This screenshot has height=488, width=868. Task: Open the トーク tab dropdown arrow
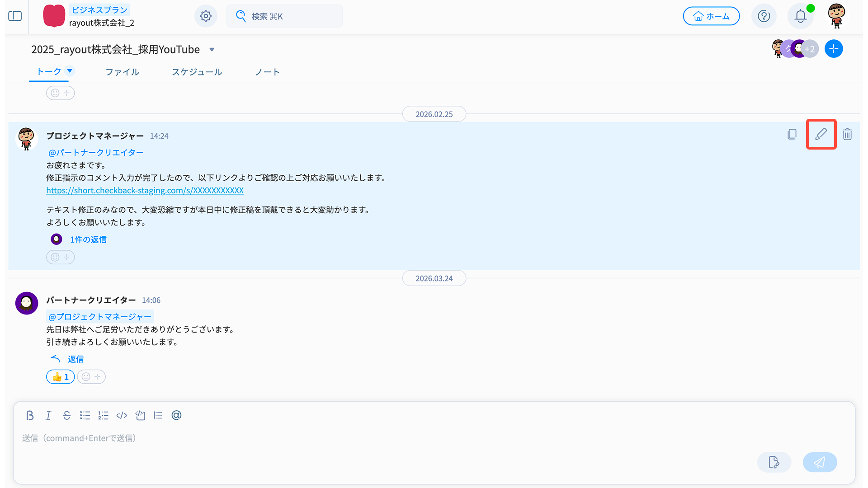[x=70, y=70]
